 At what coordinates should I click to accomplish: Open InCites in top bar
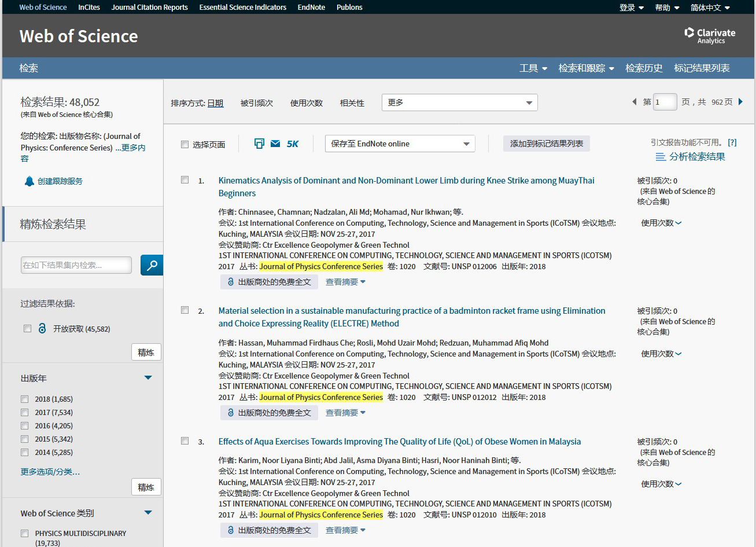(89, 8)
